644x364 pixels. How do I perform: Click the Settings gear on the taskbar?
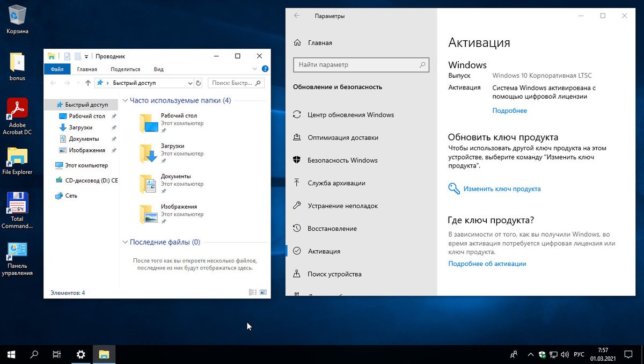(x=81, y=354)
